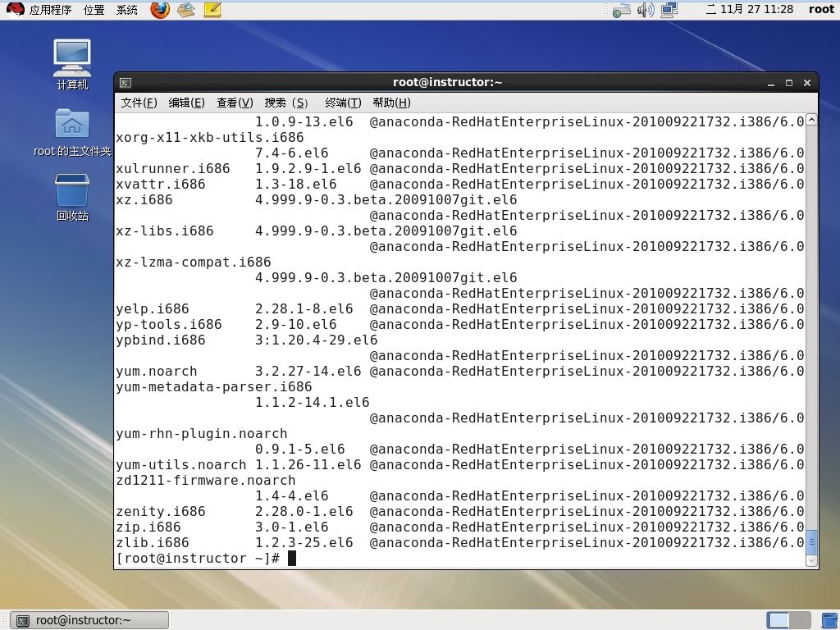Open the terminal 帮助(H) menu
Image resolution: width=840 pixels, height=630 pixels.
[391, 103]
